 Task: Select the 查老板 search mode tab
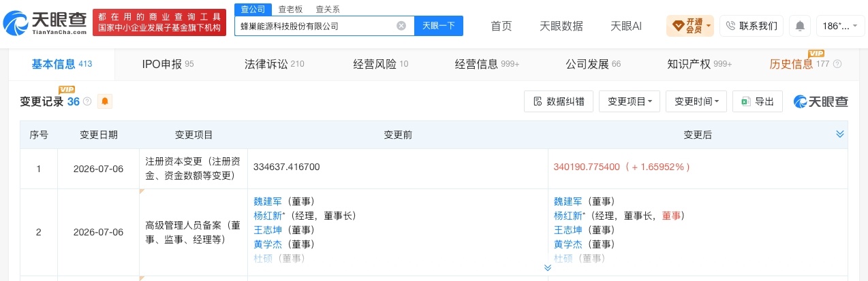click(290, 9)
